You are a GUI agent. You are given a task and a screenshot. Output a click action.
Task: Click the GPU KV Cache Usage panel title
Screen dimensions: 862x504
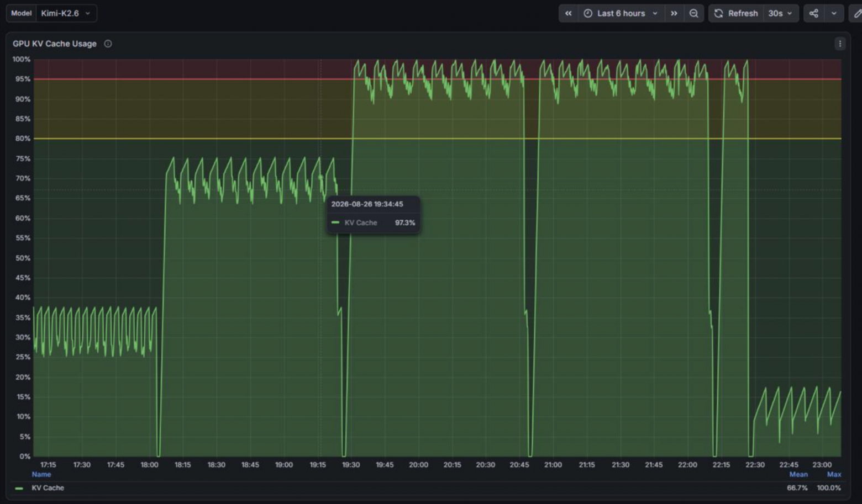coord(55,44)
